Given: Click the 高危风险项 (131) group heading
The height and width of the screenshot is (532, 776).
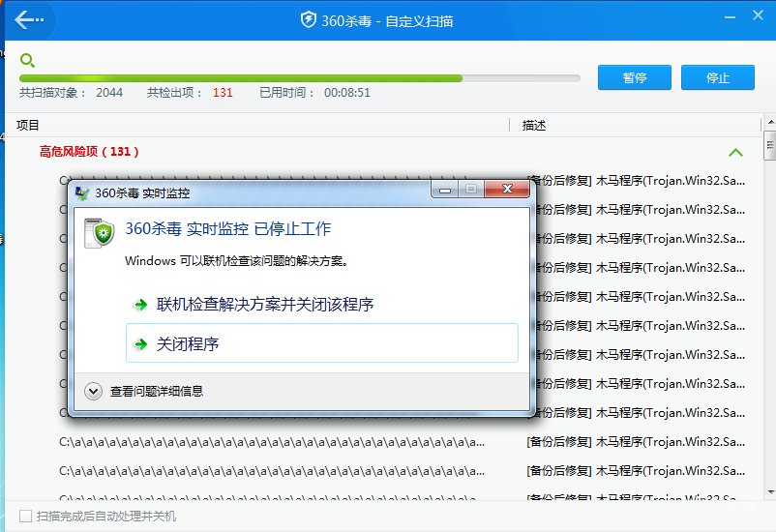Looking at the screenshot, I should coord(89,152).
